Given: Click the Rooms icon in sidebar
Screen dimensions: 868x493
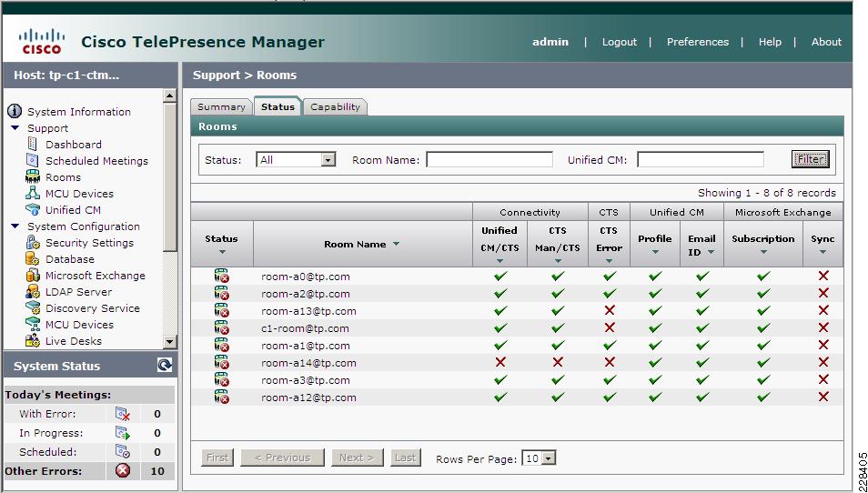Looking at the screenshot, I should tap(33, 177).
